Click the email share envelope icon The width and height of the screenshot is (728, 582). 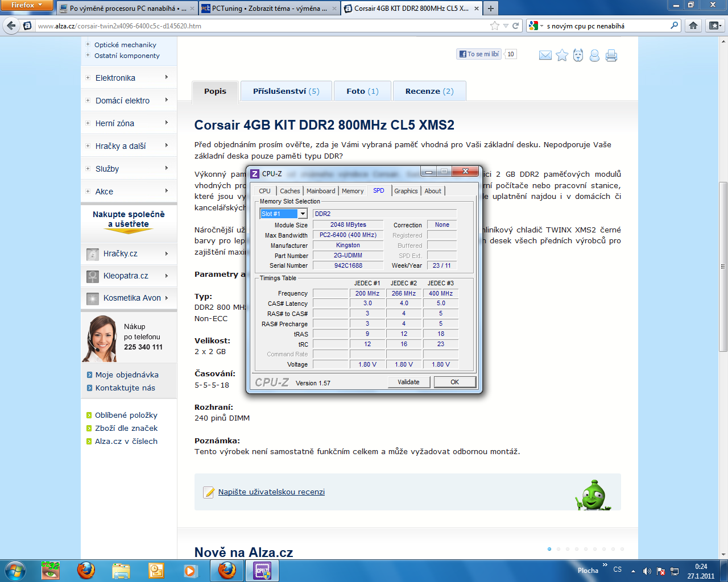point(545,55)
